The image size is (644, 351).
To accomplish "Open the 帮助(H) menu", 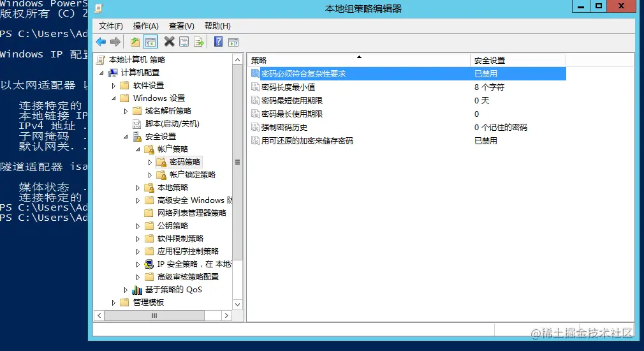I will (x=217, y=26).
